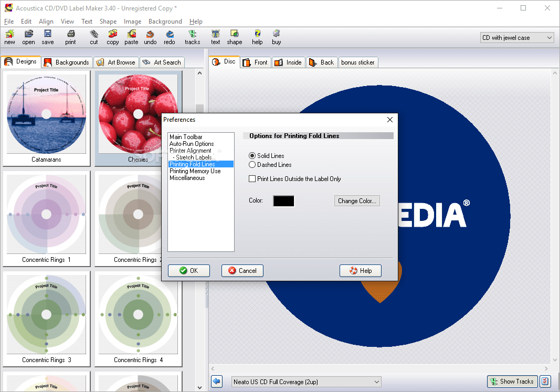The width and height of the screenshot is (560, 392).
Task: Open the Shape menu
Action: 108,22
